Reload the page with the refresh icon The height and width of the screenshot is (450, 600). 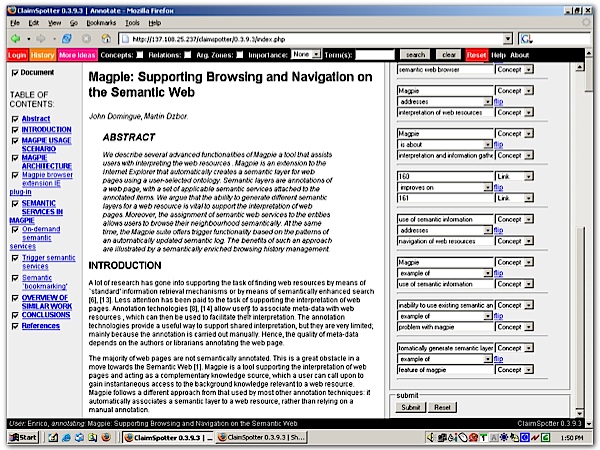click(67, 39)
